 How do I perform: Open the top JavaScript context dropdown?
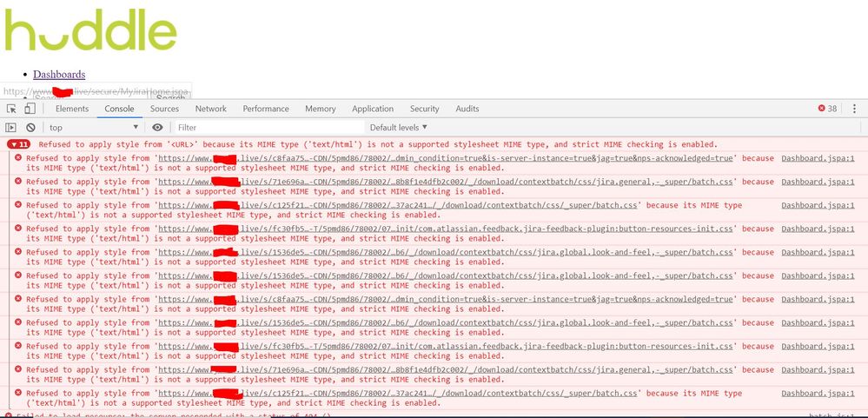pos(94,128)
